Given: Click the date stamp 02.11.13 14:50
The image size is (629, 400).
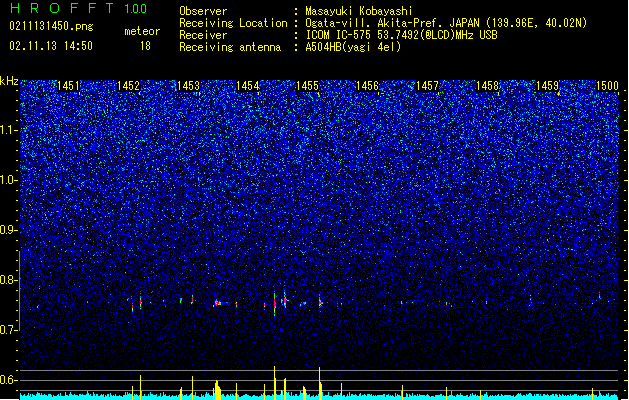Looking at the screenshot, I should 51,46.
